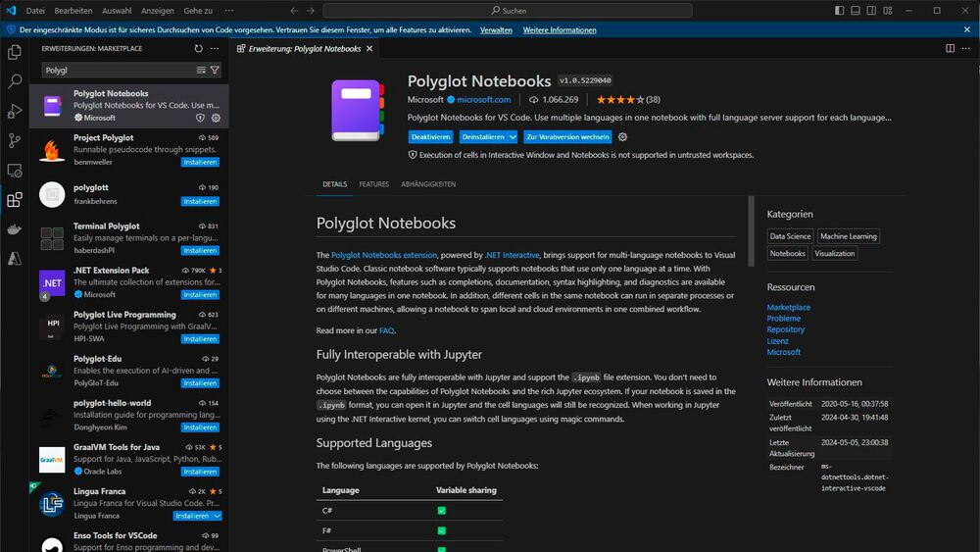The height and width of the screenshot is (552, 980).
Task: Open microsoft.com publisher link
Action: tap(484, 99)
